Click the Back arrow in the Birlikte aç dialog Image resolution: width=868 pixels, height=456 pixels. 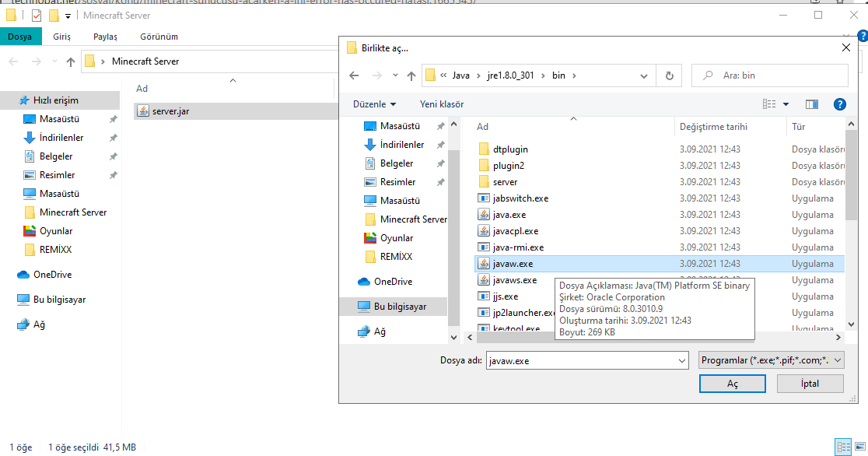coord(355,75)
